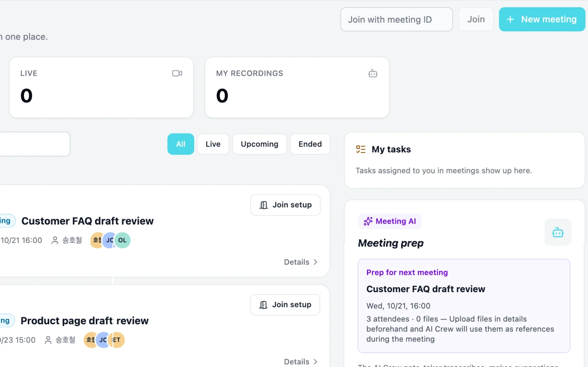Click the JC attendee avatar on Product page meeting
Screen dimensions: 588x367
tap(102, 340)
